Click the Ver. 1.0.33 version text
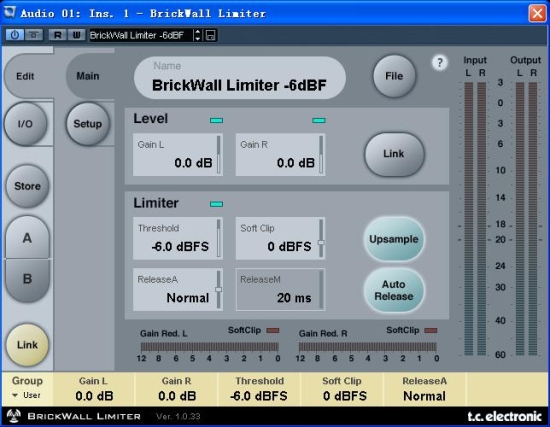This screenshot has width=550, height=427. (178, 416)
